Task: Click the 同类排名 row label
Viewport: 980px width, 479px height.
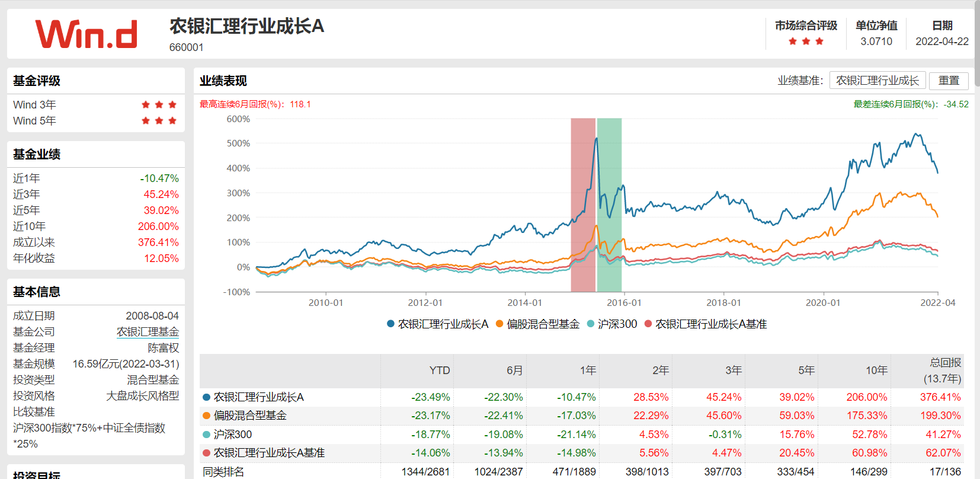Action: coord(223,472)
